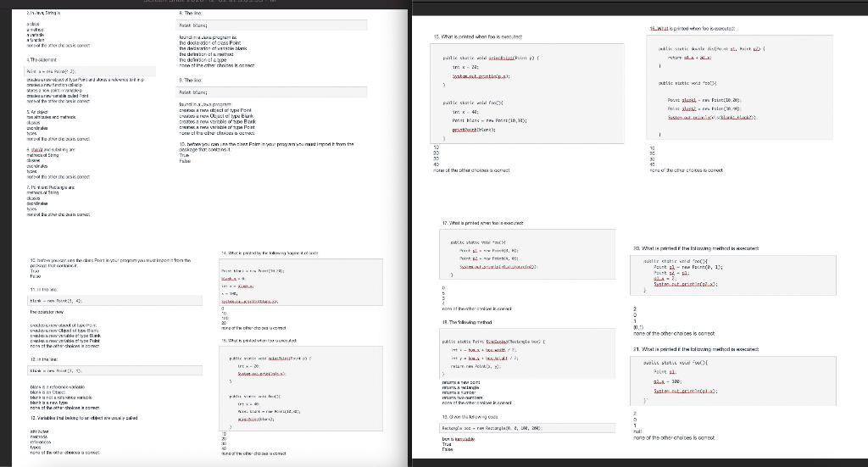
Task: Click question 6 about charAt and substring
Action: coord(51,149)
